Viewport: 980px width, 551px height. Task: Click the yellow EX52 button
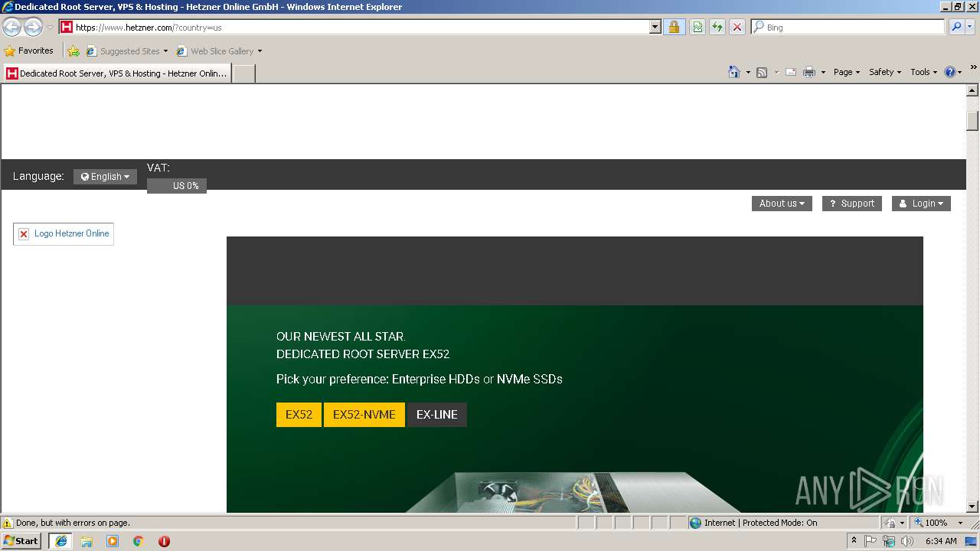[x=299, y=414]
